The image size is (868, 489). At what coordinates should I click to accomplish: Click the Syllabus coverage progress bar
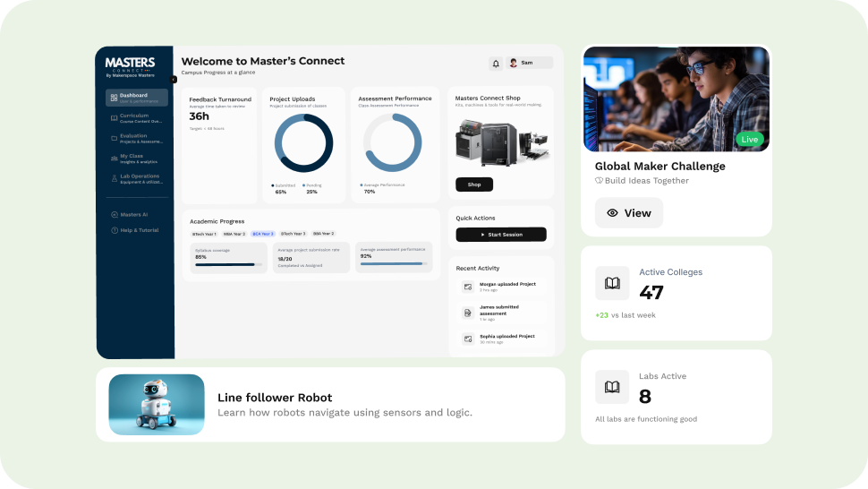228,265
